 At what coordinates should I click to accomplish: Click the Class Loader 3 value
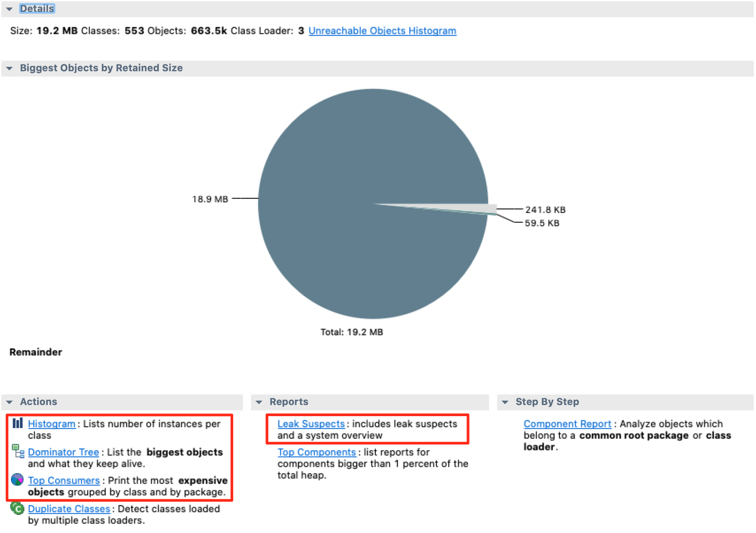coord(301,31)
